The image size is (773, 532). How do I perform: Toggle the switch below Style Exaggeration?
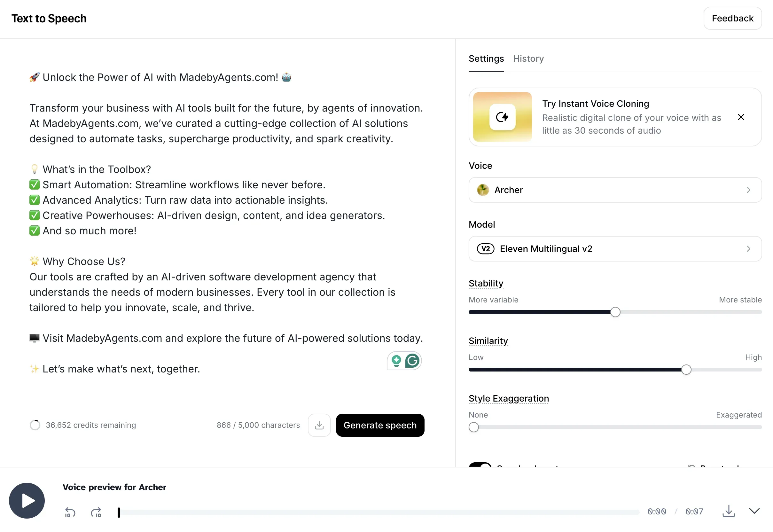pos(480,465)
